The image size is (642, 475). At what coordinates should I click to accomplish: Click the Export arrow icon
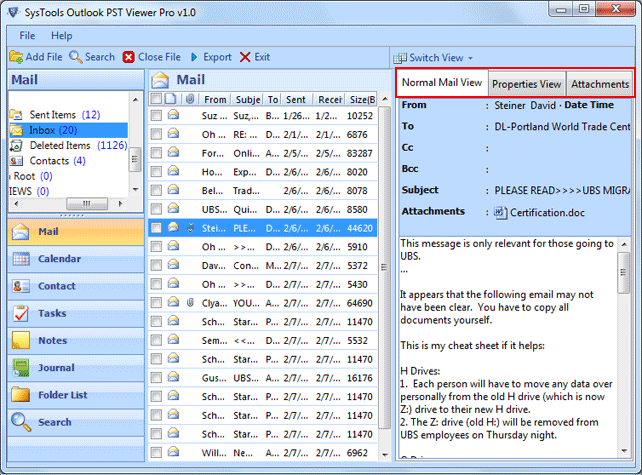click(194, 57)
